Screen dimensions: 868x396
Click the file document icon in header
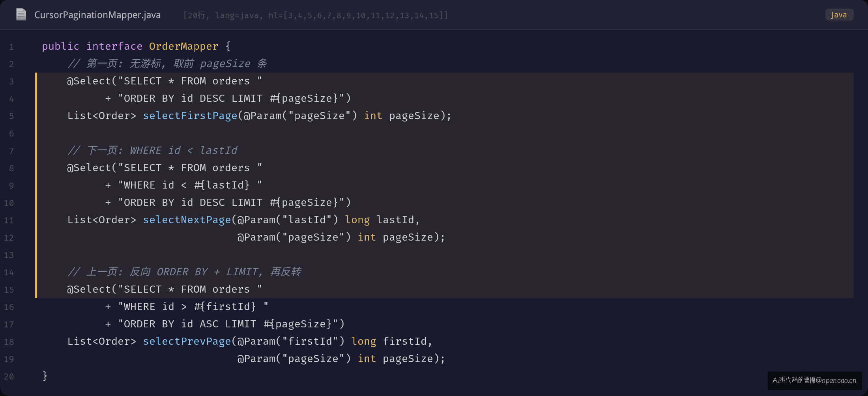[x=21, y=15]
